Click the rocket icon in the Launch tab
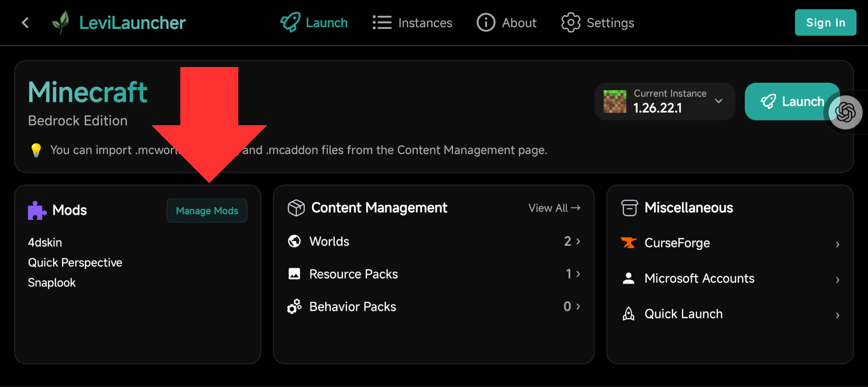This screenshot has width=868, height=387. pyautogui.click(x=290, y=22)
